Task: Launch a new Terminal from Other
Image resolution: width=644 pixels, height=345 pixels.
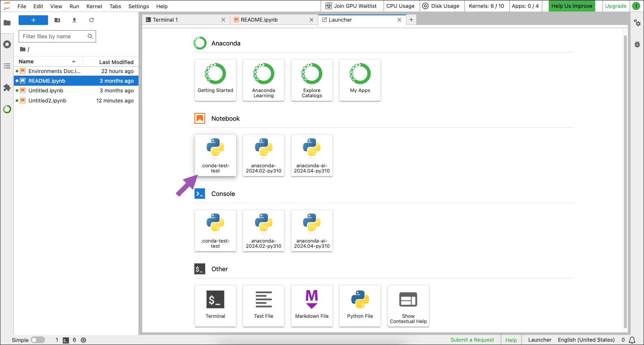Action: point(216,306)
